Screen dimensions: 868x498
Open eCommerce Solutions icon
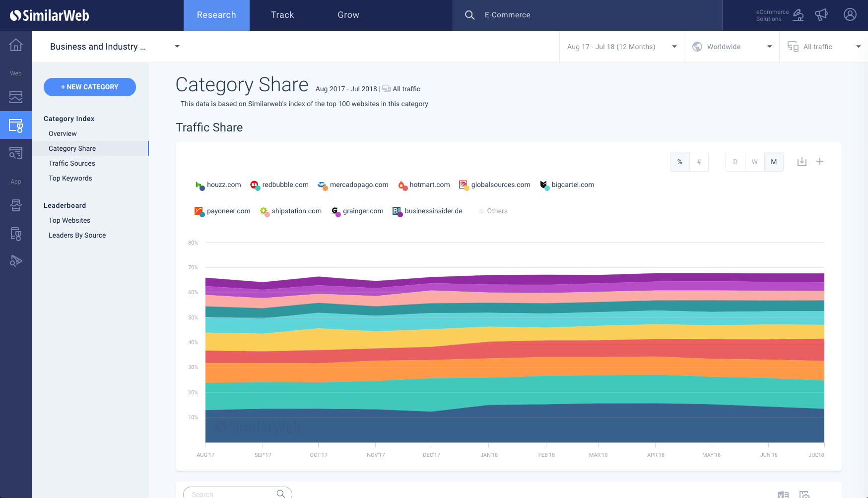(798, 15)
